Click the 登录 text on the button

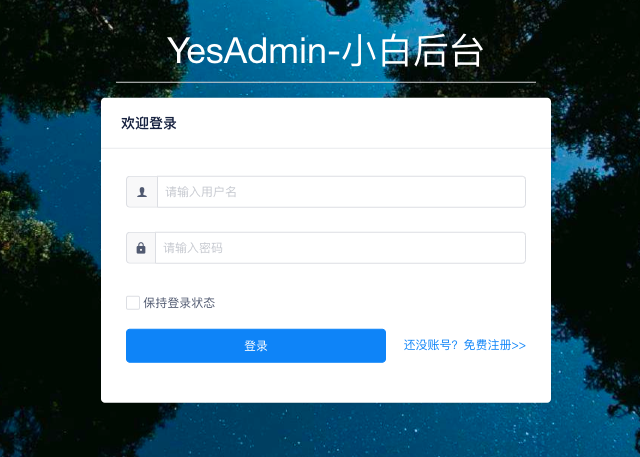click(256, 346)
